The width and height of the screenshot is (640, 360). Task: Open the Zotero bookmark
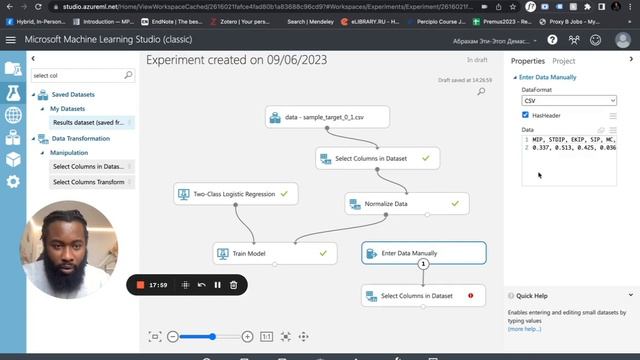point(240,22)
